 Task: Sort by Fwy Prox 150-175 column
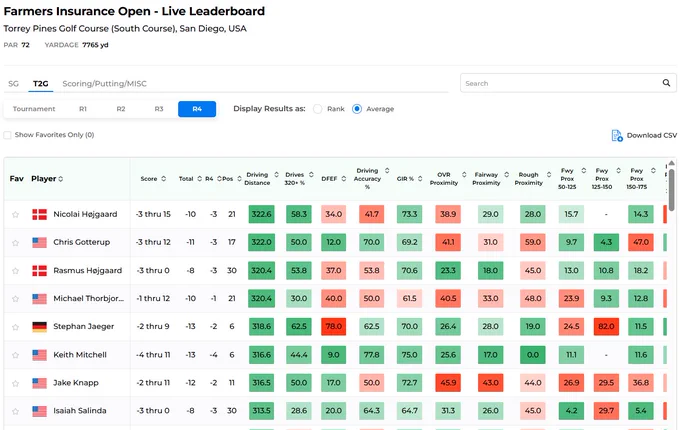coord(653,170)
